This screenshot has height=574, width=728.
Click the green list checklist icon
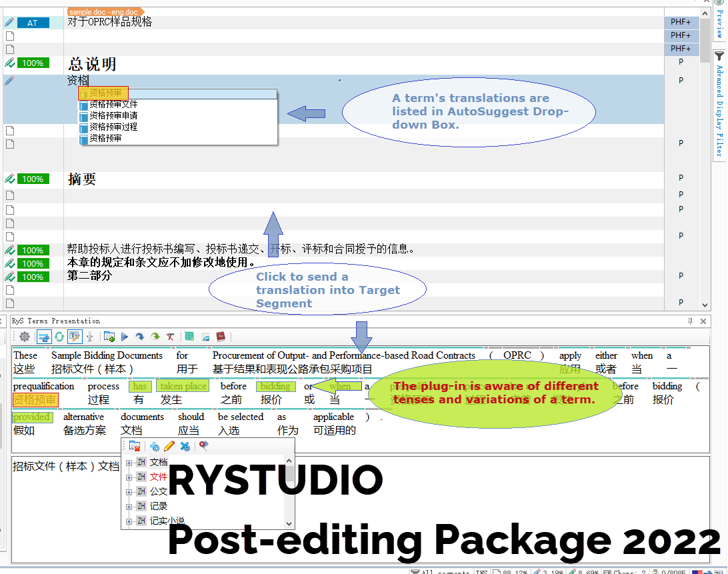pos(189,336)
